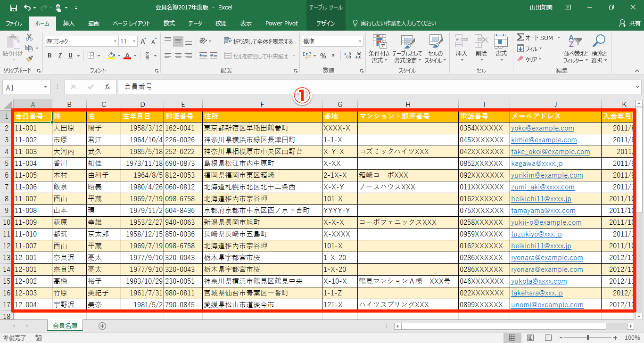This screenshot has width=644, height=343.
Task: Open the font size dropdown
Action: coord(135,41)
